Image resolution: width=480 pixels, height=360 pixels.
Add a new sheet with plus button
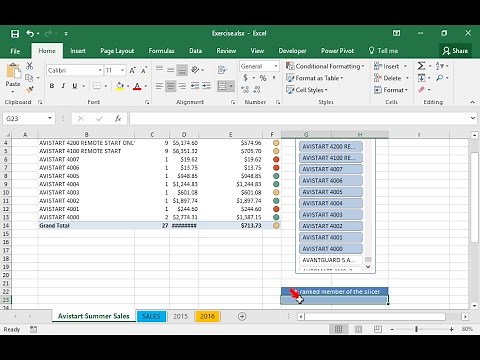[x=242, y=316]
